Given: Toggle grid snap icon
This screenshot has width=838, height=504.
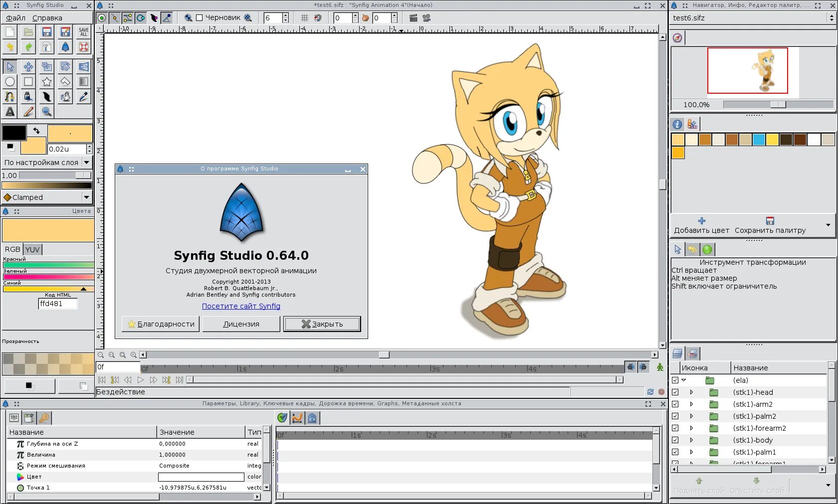Looking at the screenshot, I should click(318, 18).
